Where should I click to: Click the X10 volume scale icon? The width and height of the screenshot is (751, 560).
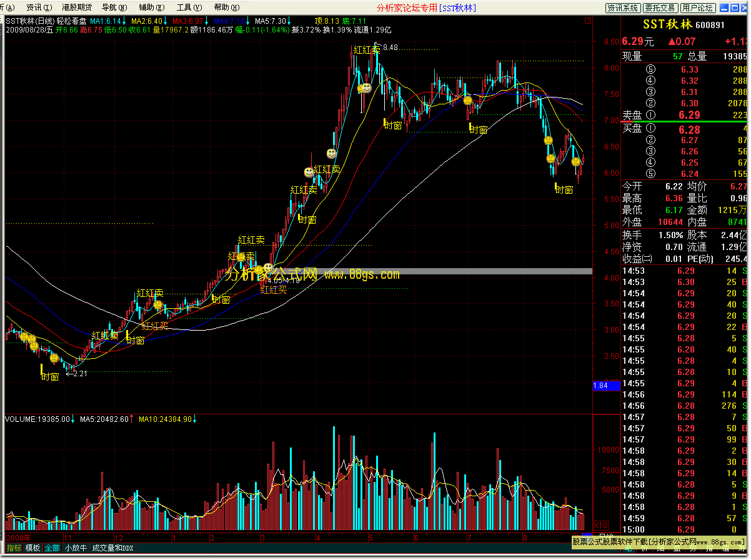coord(600,525)
